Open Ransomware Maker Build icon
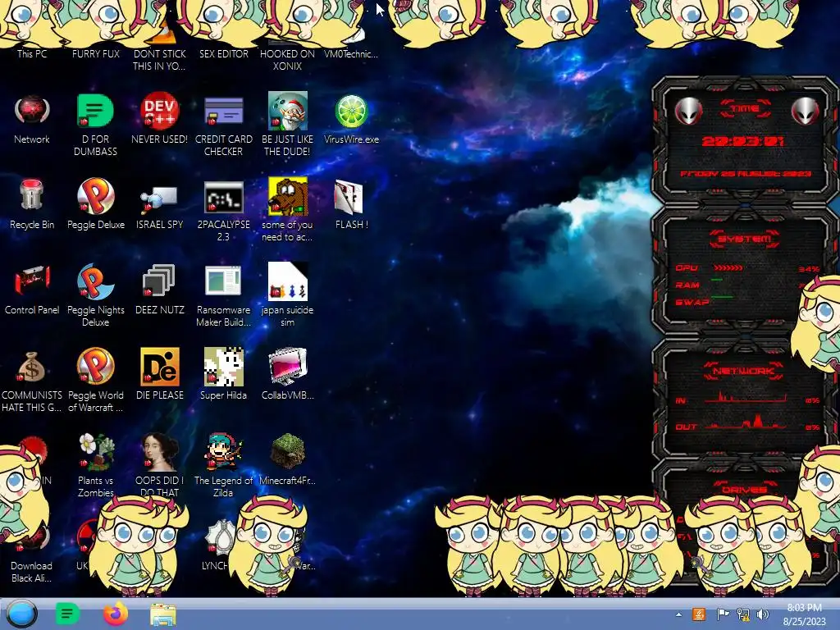The width and height of the screenshot is (840, 630). coord(223,281)
